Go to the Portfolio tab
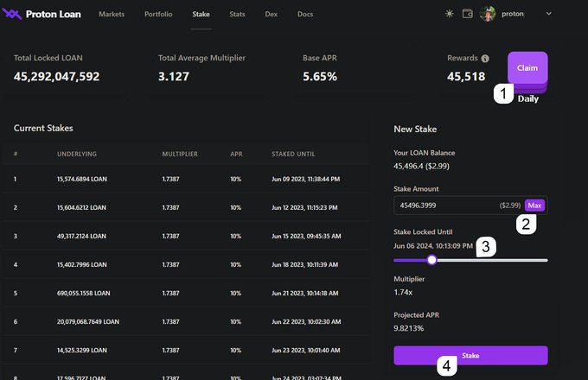 (x=158, y=14)
